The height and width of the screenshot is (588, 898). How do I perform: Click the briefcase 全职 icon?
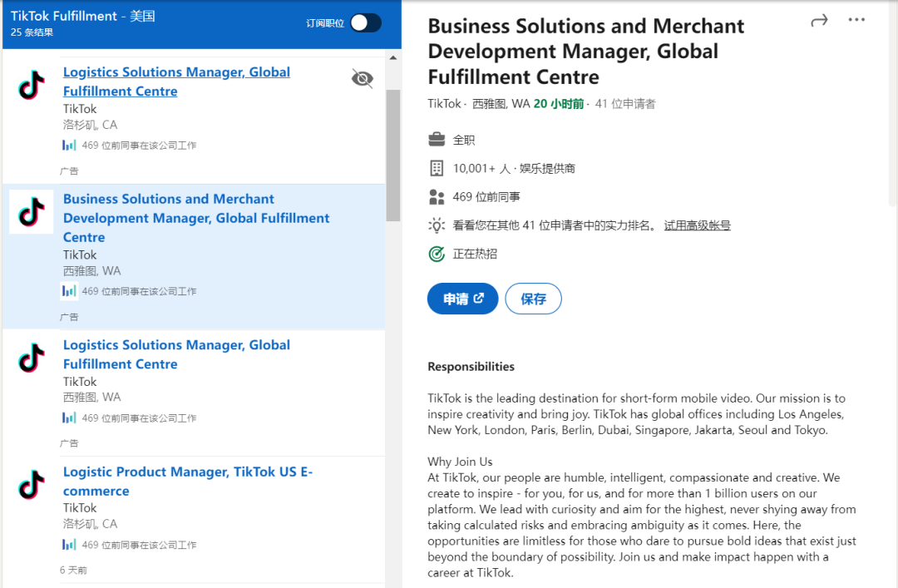pyautogui.click(x=437, y=140)
